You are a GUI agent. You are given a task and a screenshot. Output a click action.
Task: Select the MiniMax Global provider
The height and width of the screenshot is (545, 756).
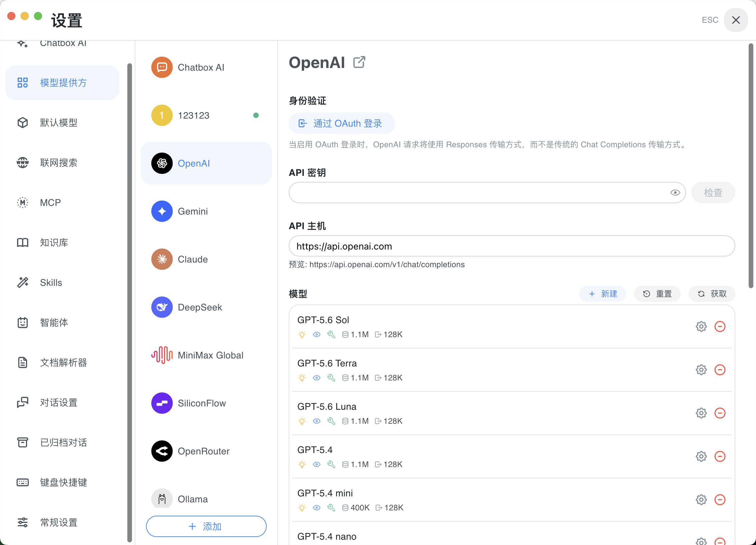[x=206, y=355]
